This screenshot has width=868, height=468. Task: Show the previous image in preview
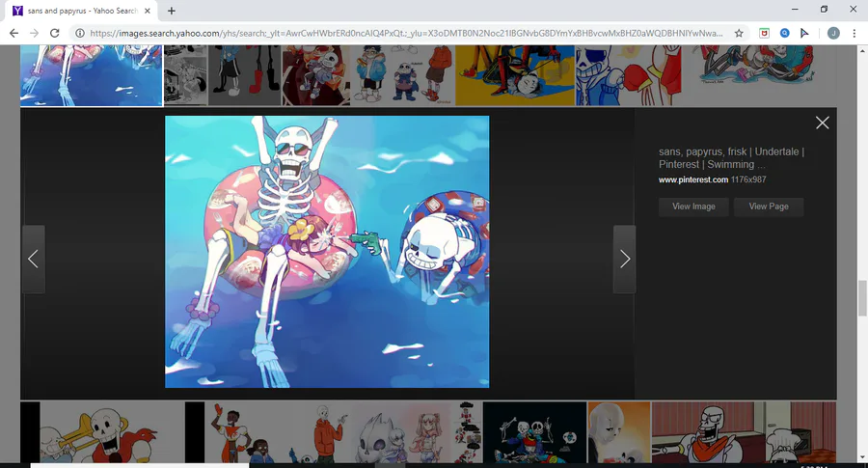33,260
